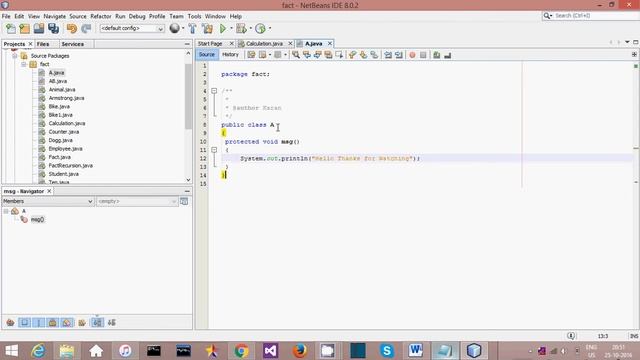Toggle Show Static Members filter in Navigator
Screen dimensions: 640x360
[39, 322]
